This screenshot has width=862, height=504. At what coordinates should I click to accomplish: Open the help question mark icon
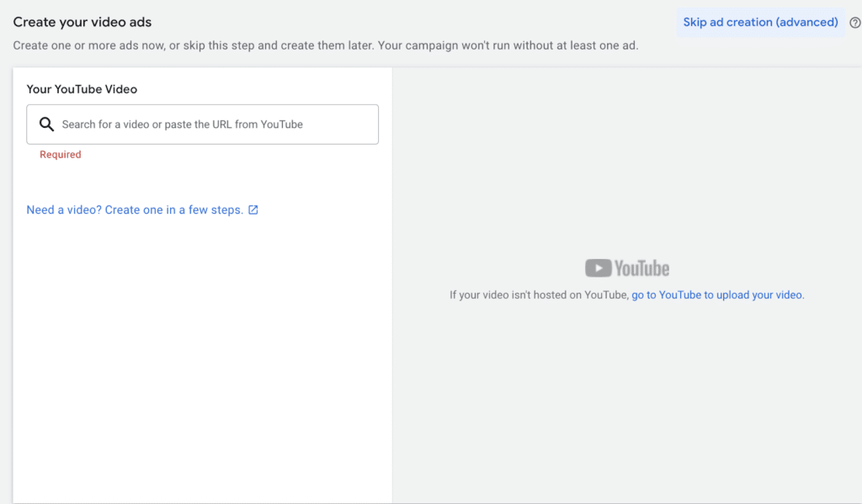855,23
